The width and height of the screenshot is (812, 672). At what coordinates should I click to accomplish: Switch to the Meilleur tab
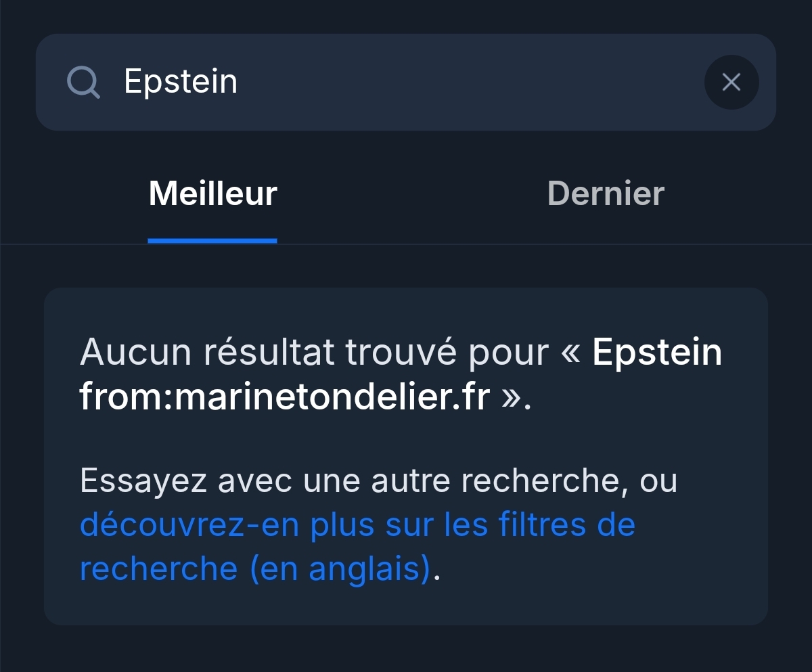(x=212, y=194)
